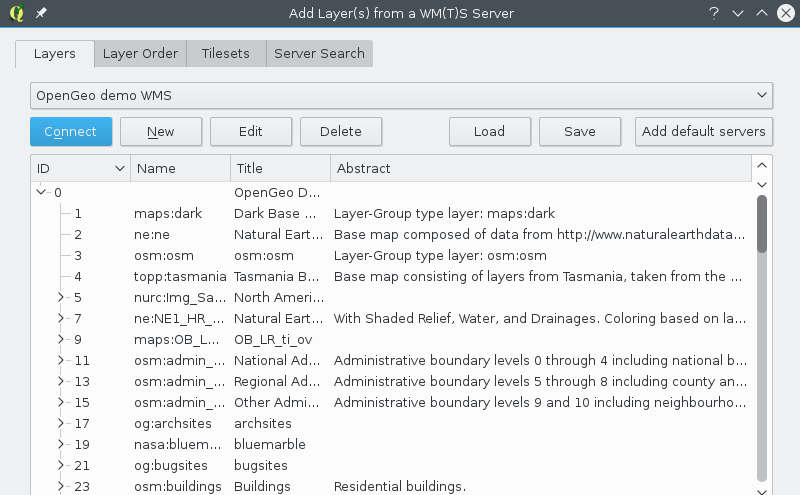Click the help question mark icon
This screenshot has height=495, width=800.
714,13
